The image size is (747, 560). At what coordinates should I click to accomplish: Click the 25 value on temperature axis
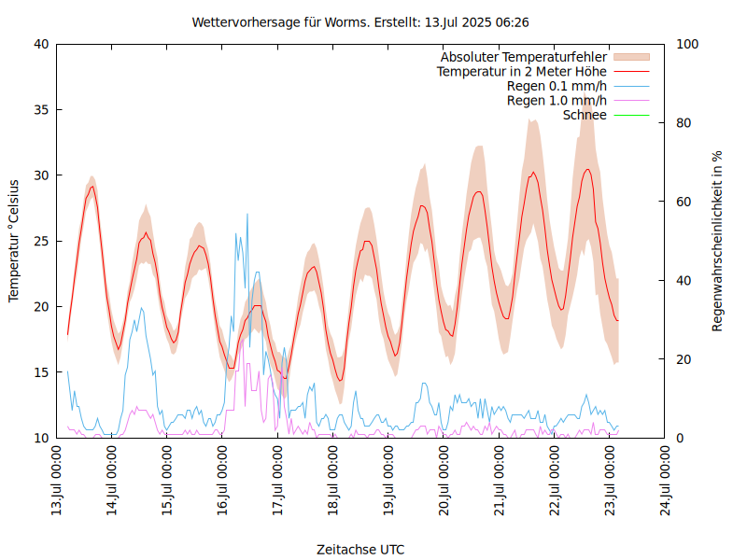(x=40, y=241)
